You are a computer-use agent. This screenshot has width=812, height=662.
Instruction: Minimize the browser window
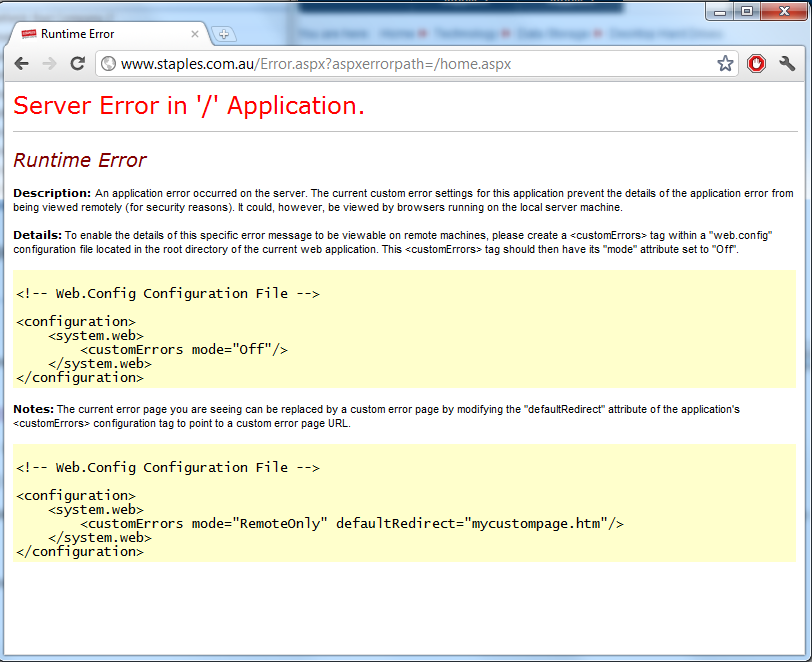[720, 11]
